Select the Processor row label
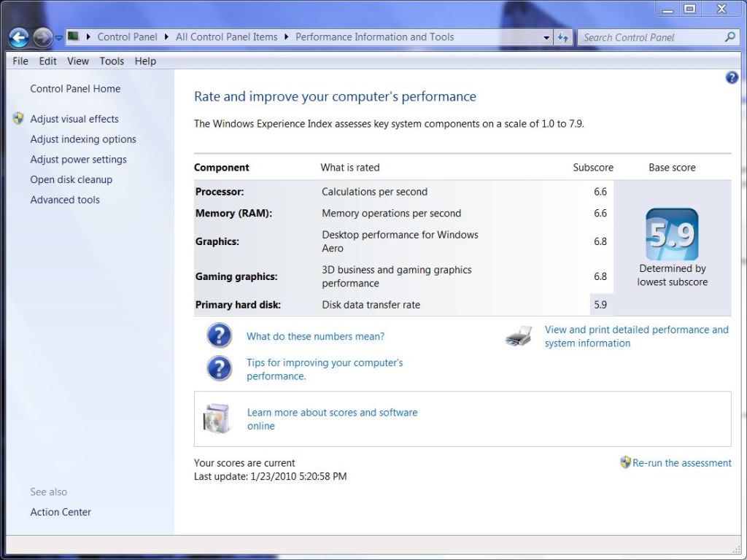Viewport: 747px width, 560px height. point(220,192)
